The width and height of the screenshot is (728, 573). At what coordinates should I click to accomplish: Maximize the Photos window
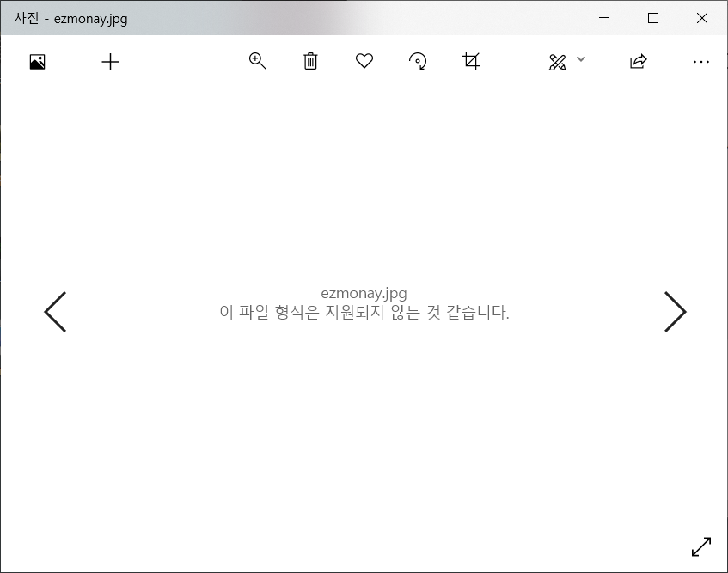pyautogui.click(x=653, y=18)
